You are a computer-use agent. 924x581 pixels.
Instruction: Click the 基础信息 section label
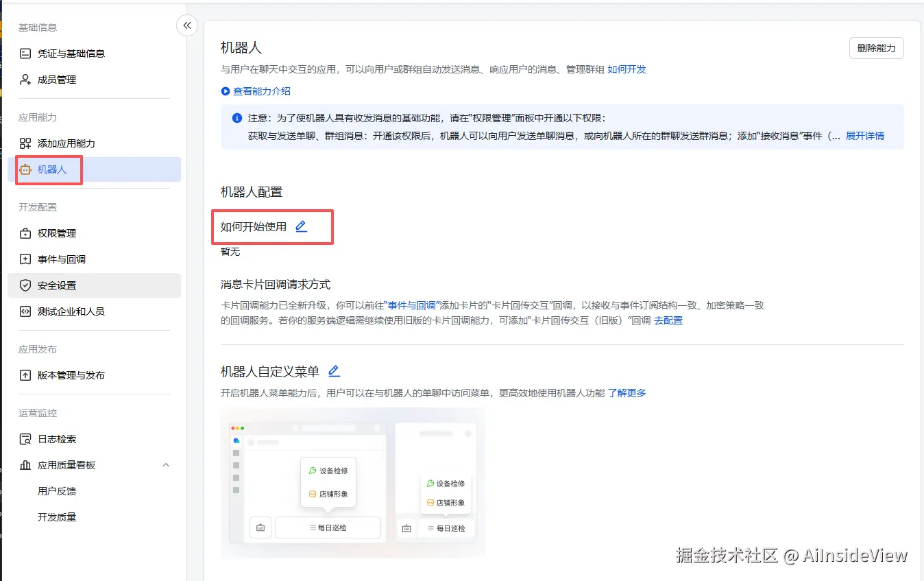[x=38, y=27]
